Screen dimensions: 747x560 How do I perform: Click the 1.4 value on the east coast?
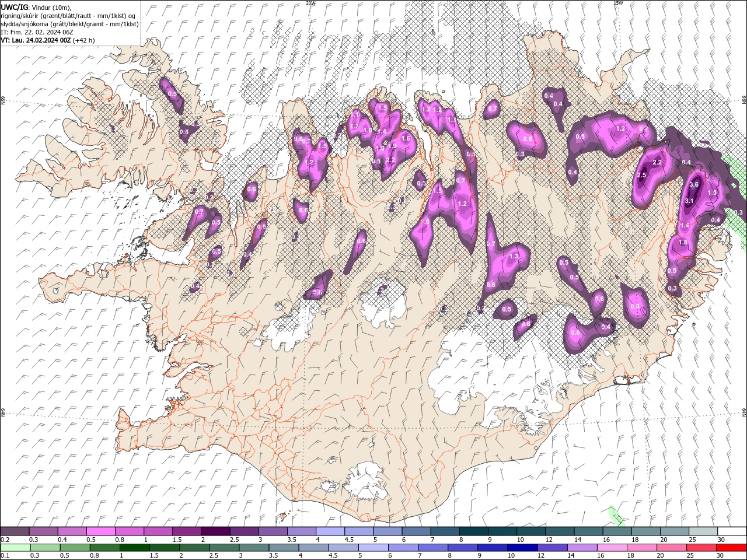[x=685, y=226]
